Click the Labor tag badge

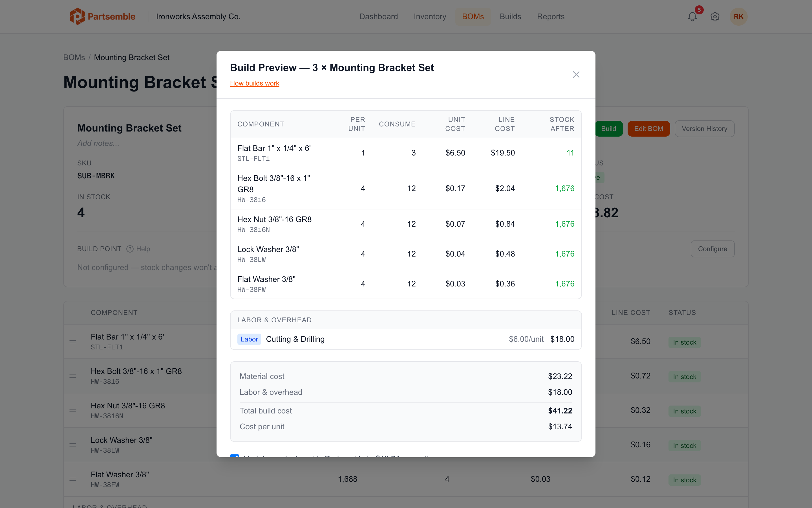click(249, 339)
